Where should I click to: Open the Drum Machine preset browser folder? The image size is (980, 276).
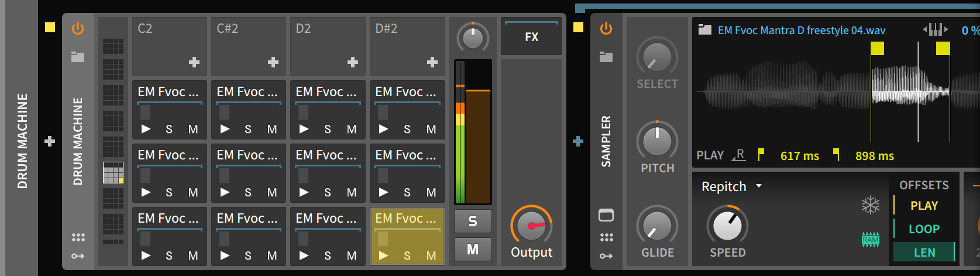point(78,57)
